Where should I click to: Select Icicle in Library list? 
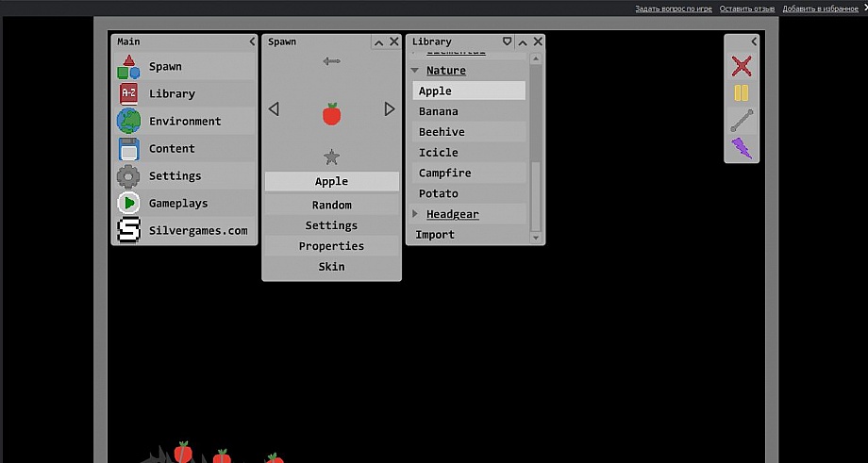click(469, 152)
